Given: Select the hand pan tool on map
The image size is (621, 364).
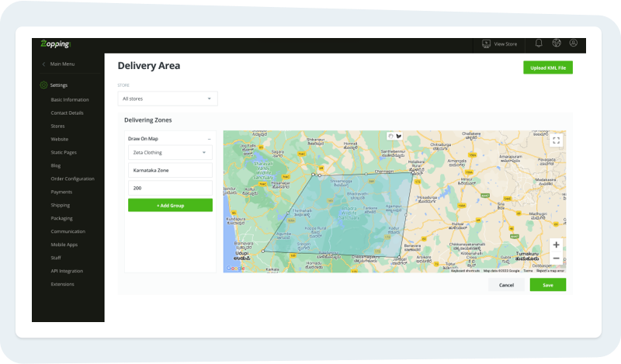Looking at the screenshot, I should coord(390,137).
